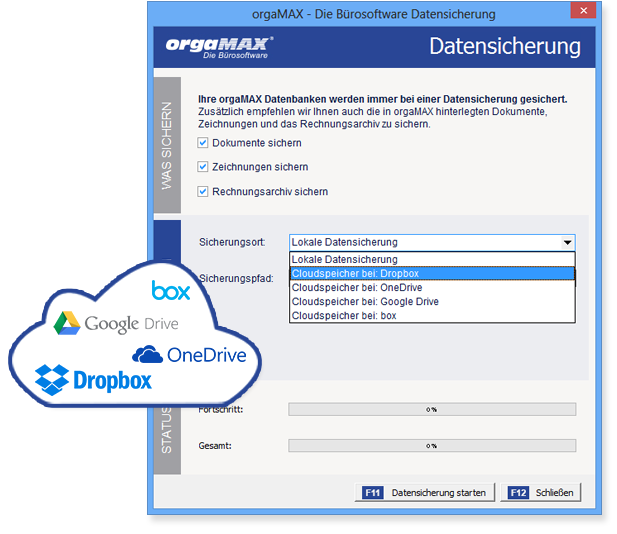The width and height of the screenshot is (617, 534).
Task: Toggle Rechnungsarchiv sichern checkbox
Action: [203, 192]
